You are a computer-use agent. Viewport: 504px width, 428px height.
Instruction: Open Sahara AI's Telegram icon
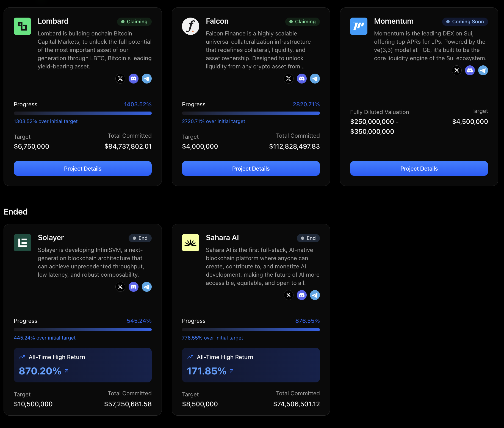(x=315, y=295)
